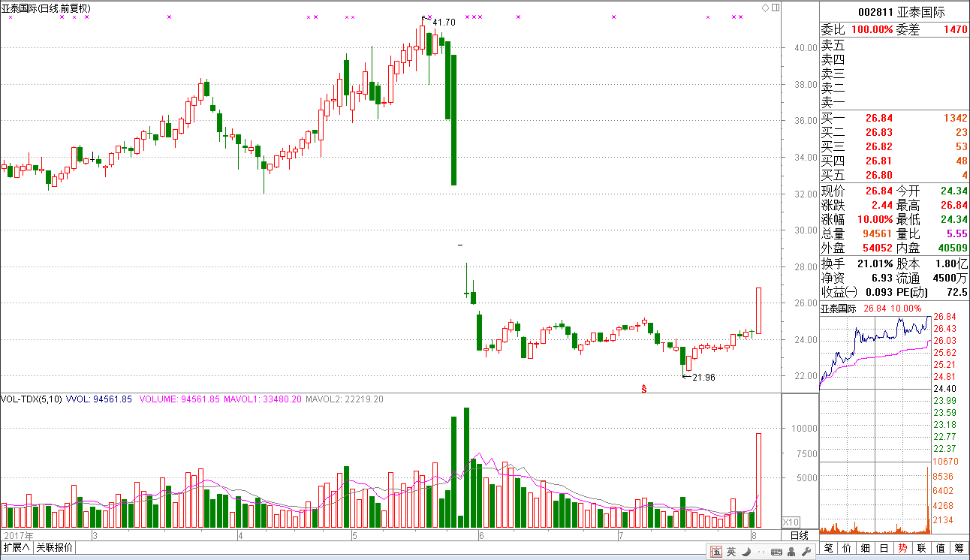
Task: Select the 笔 tab
Action: 829,548
